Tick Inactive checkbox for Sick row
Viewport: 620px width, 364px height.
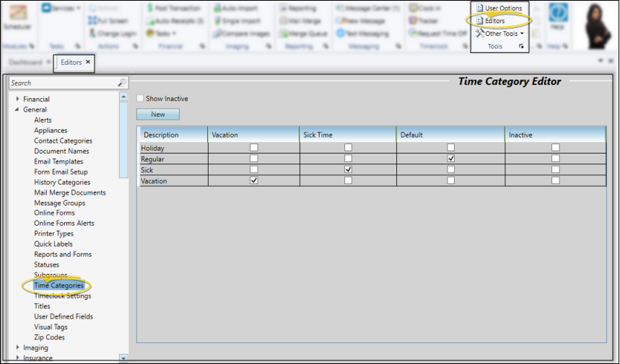point(555,169)
